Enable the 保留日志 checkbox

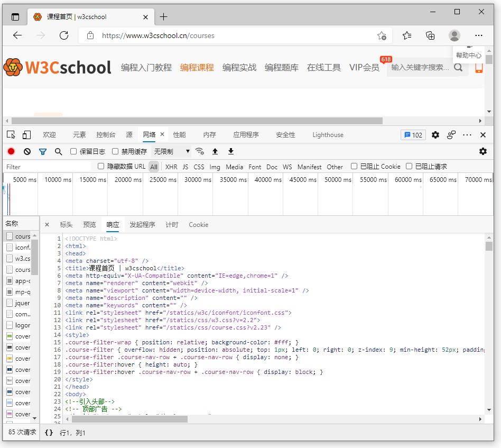point(74,151)
